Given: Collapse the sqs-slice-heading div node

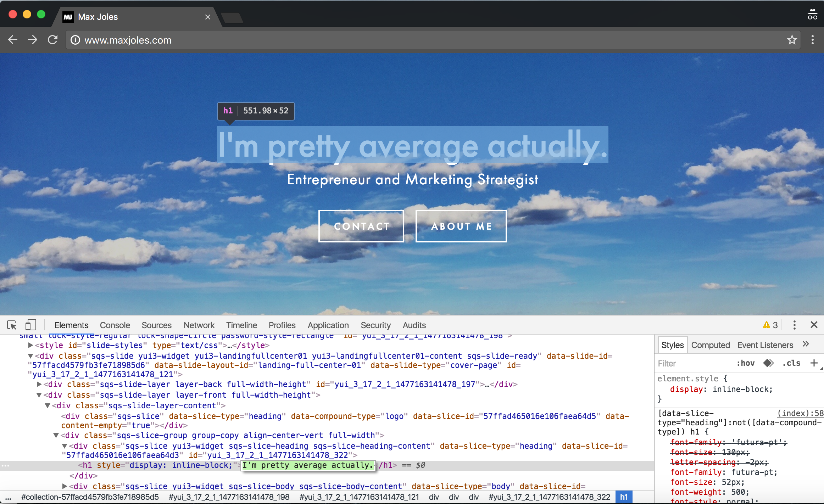Looking at the screenshot, I should click(x=65, y=446).
